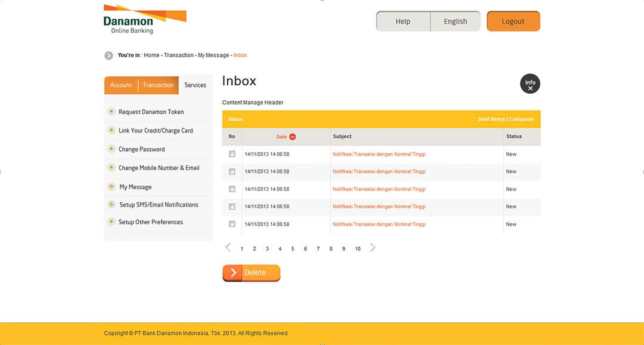Go to next page using the right chevron
The width and height of the screenshot is (644, 345).
(x=372, y=247)
